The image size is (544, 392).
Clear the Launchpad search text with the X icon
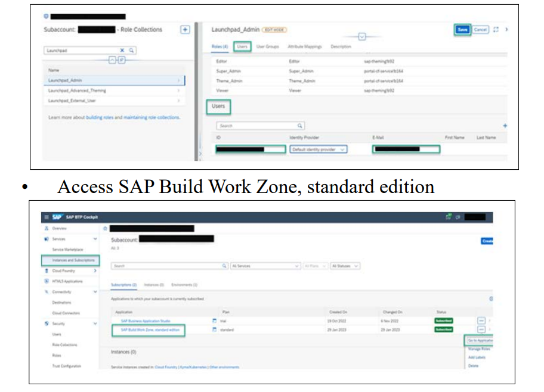[x=122, y=50]
